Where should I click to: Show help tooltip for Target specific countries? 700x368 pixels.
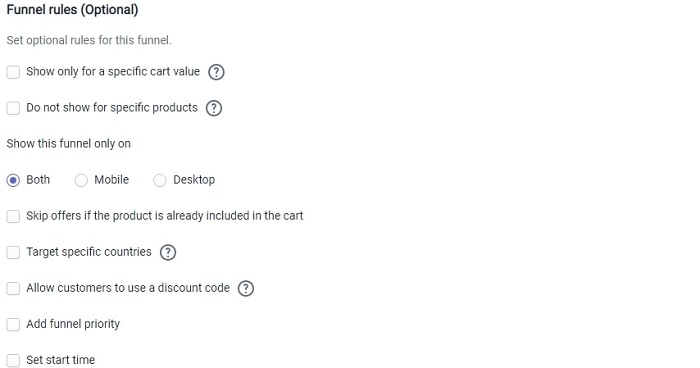(x=168, y=252)
